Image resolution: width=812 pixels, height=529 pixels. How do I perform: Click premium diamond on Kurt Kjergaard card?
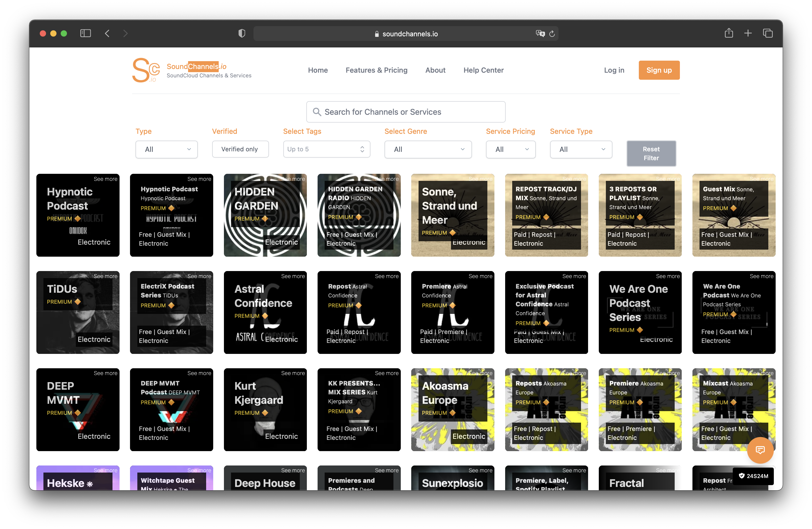point(265,413)
